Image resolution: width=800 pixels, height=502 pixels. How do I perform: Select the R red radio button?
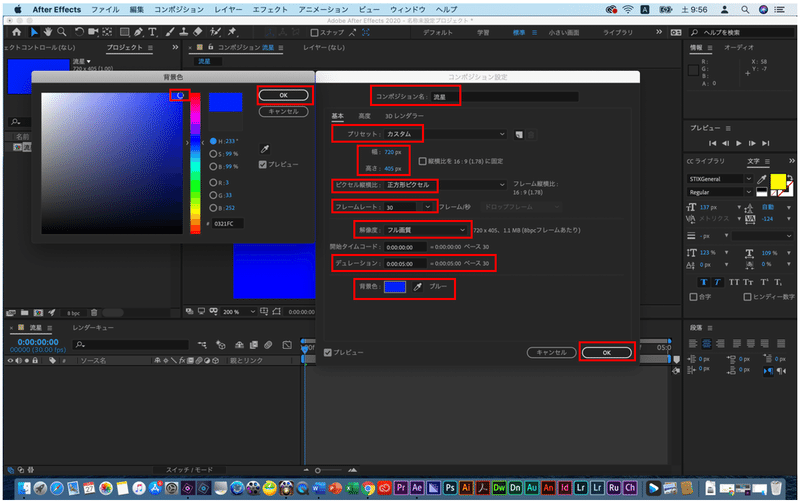click(x=213, y=182)
